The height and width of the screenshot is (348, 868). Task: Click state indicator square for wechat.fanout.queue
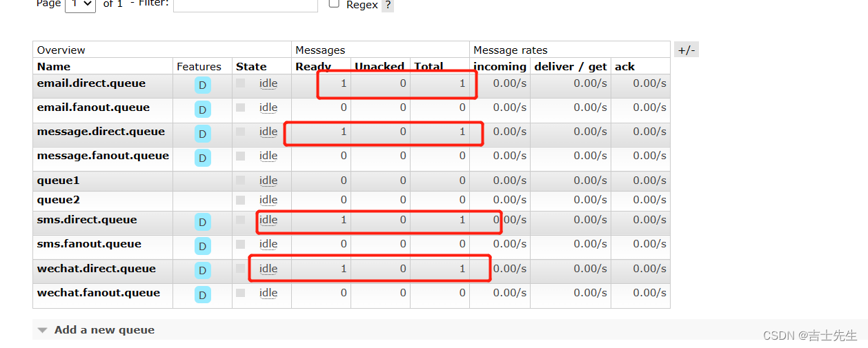click(240, 293)
